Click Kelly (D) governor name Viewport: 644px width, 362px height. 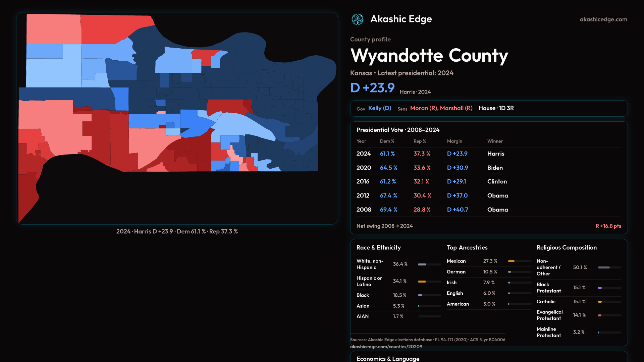tap(380, 108)
